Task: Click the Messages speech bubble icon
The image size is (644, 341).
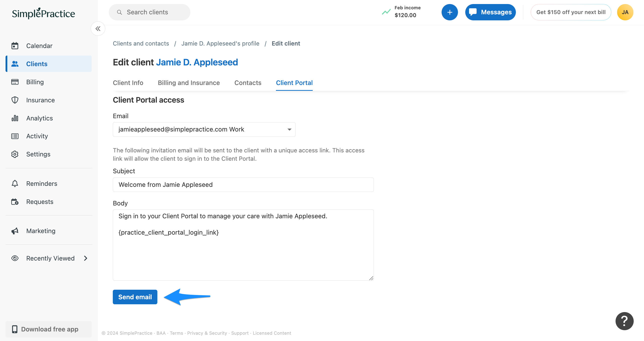Action: click(473, 12)
